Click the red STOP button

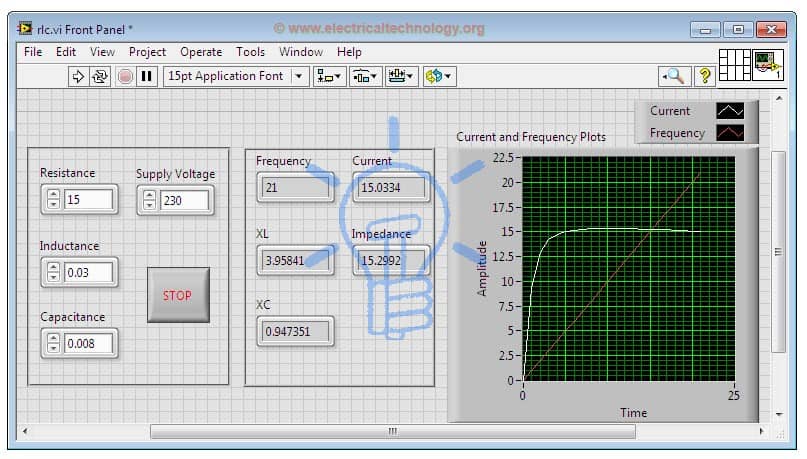point(178,295)
